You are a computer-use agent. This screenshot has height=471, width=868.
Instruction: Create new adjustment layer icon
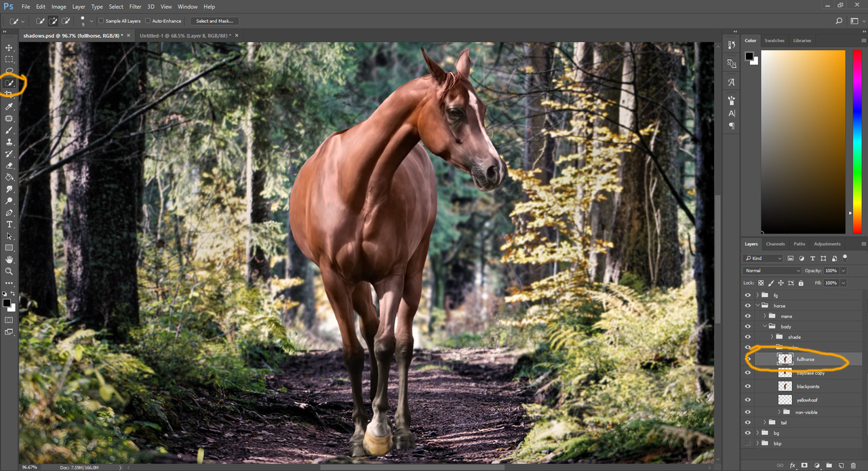coord(816,466)
